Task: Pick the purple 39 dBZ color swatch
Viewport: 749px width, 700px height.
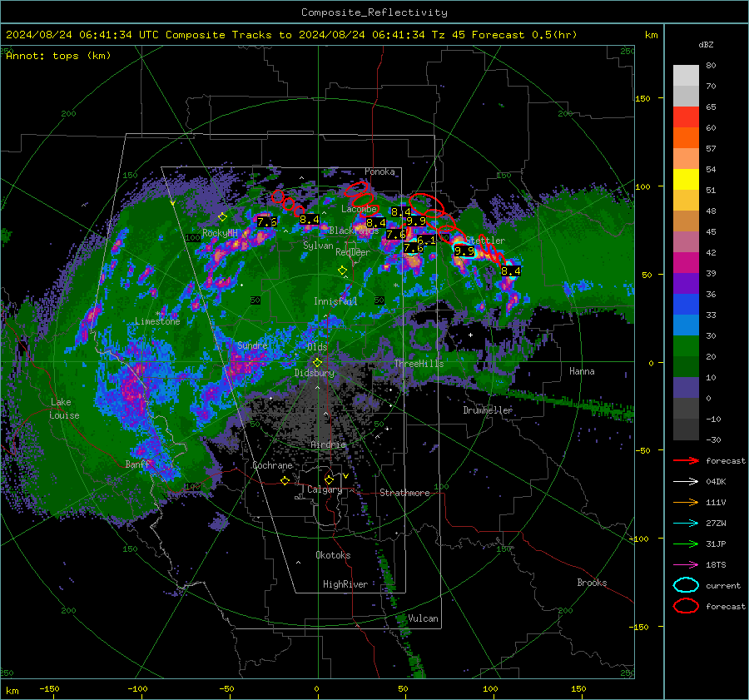Action: coord(686,283)
